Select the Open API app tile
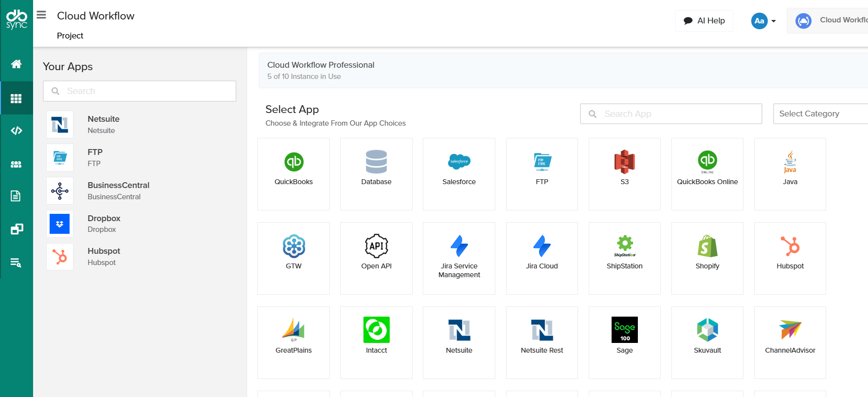868x397 pixels. pos(376,258)
